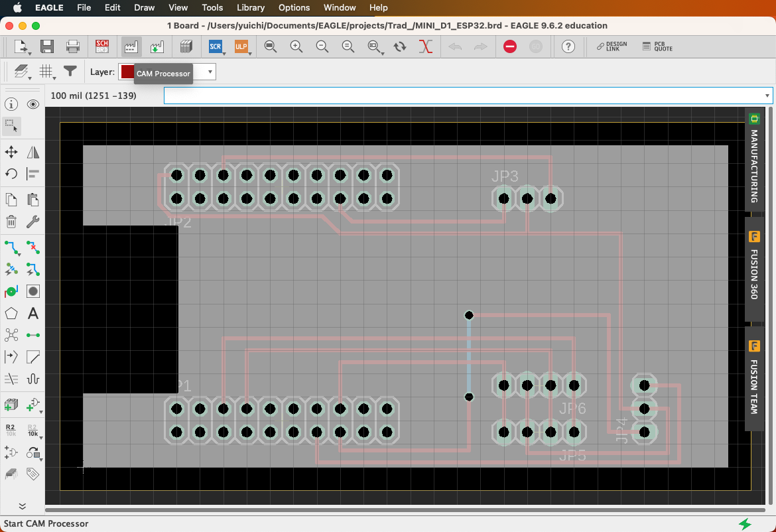
Task: Open the Fusion 360 side panel tab
Action: coord(753,269)
